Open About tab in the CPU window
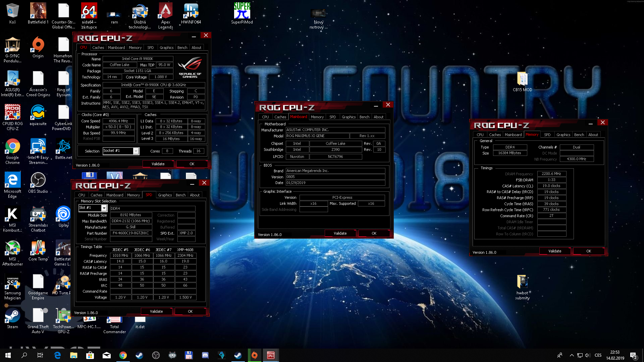 pyautogui.click(x=197, y=48)
